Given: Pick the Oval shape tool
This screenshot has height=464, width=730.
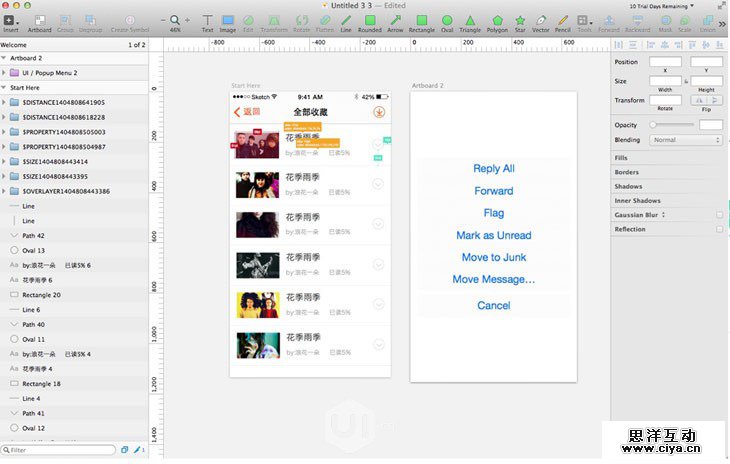Looking at the screenshot, I should (446, 20).
